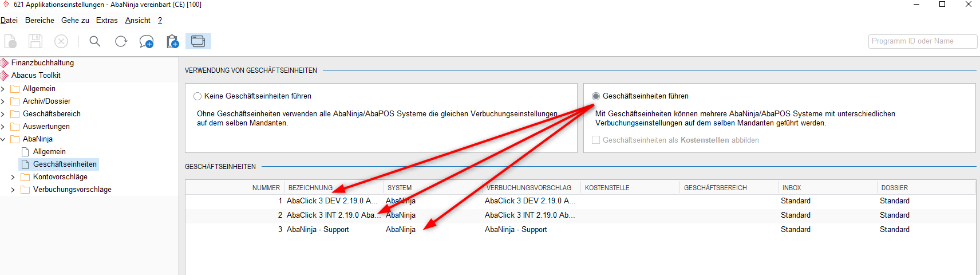The image size is (980, 275).
Task: Click 'AbaNinja - Support' in Verbuchungsvorschlag column
Action: point(516,230)
